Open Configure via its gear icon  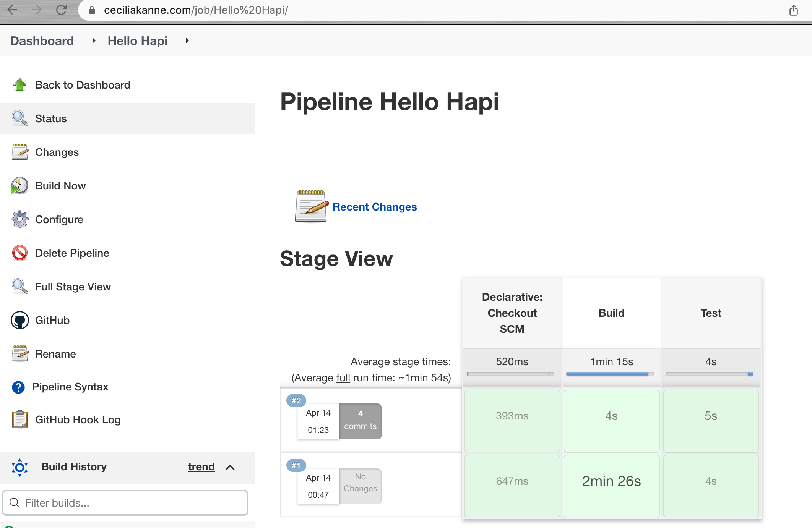19,219
